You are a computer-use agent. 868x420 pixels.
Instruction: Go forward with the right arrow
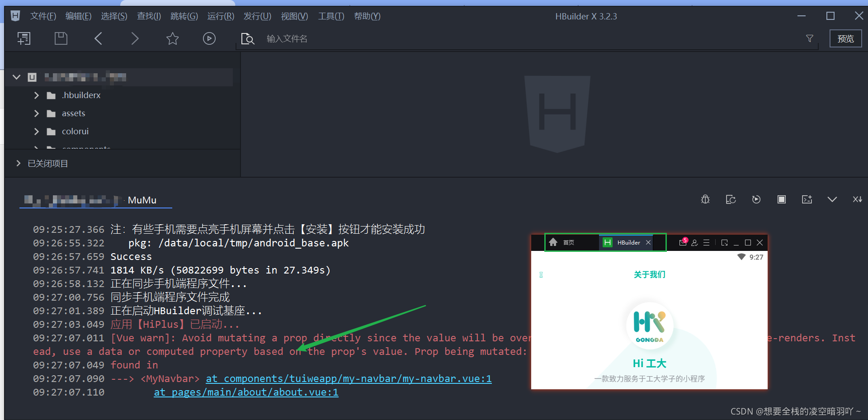tap(135, 38)
